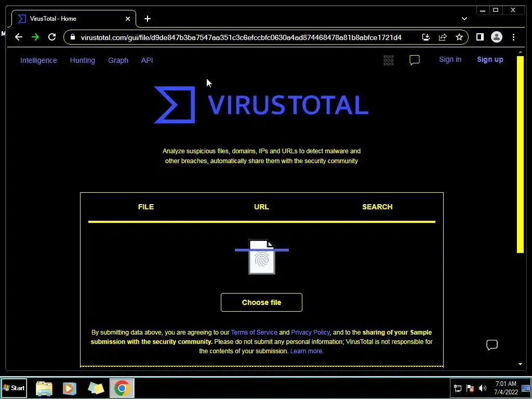Image resolution: width=532 pixels, height=399 pixels.
Task: Open the media player taskbar icon
Action: 69,388
